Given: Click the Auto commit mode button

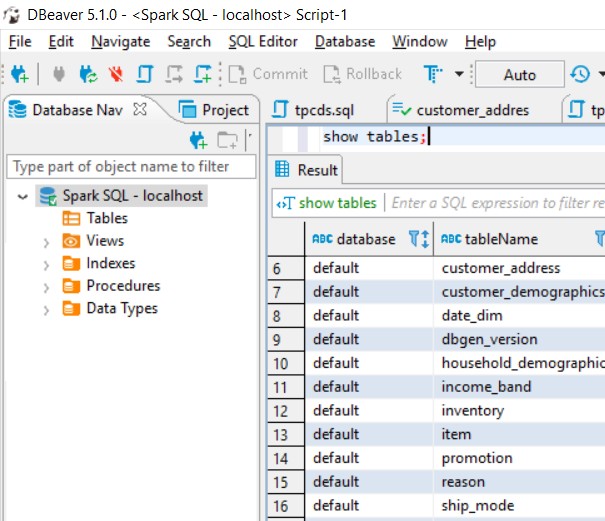Looking at the screenshot, I should pos(519,74).
